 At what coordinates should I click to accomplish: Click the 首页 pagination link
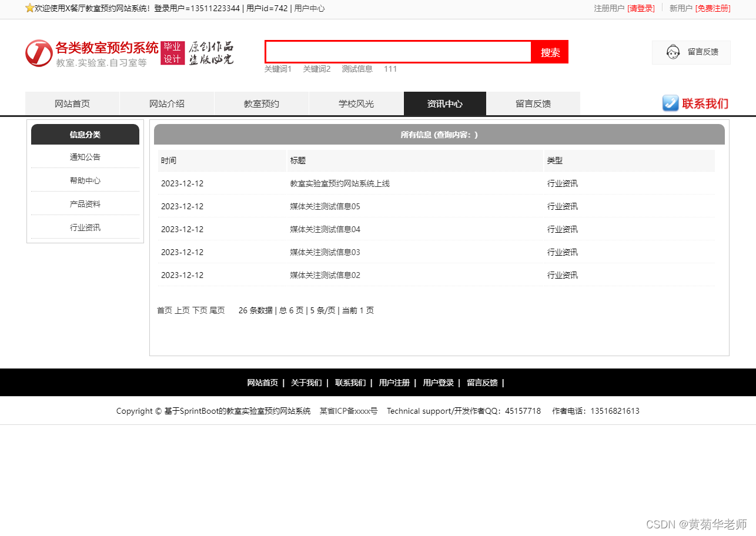pyautogui.click(x=165, y=310)
